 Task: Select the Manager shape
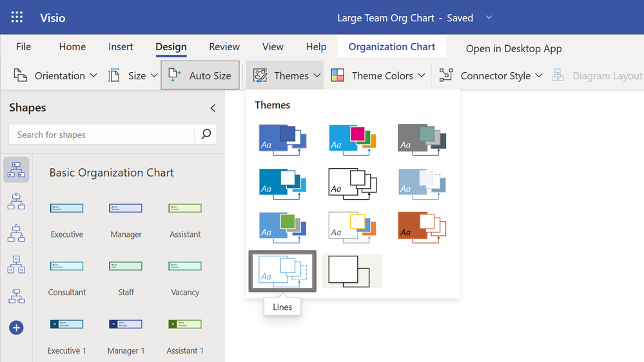126,208
